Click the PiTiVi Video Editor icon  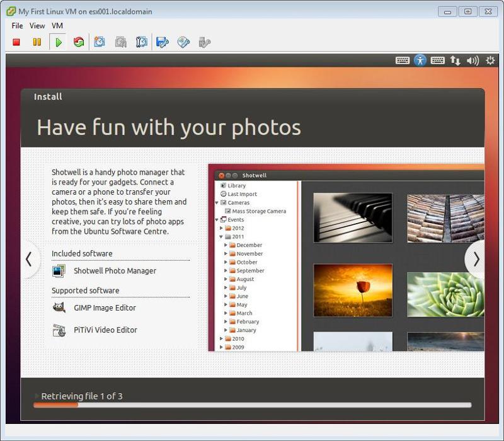tap(59, 330)
